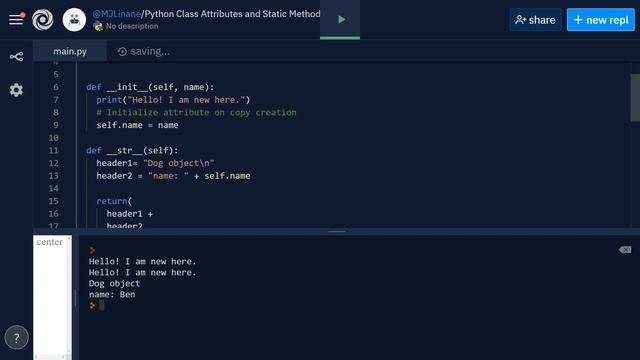
Task: Click line 9 'self.name = name'
Action: [137, 125]
